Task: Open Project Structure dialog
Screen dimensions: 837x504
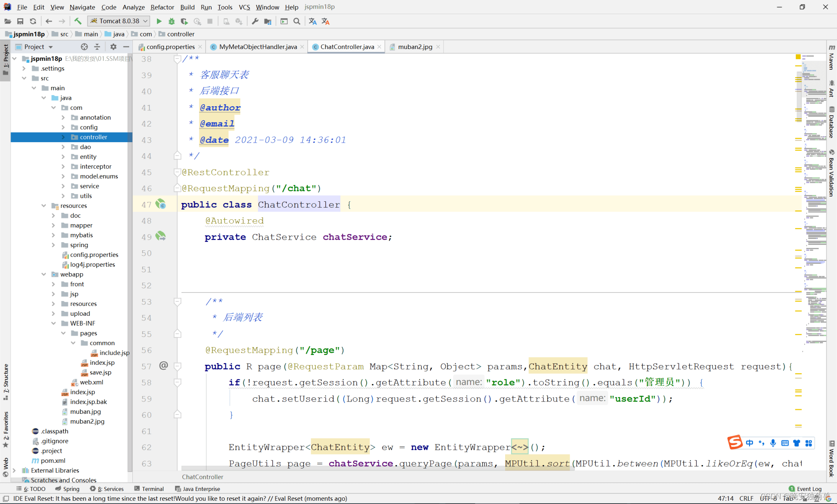Action: 268,21
